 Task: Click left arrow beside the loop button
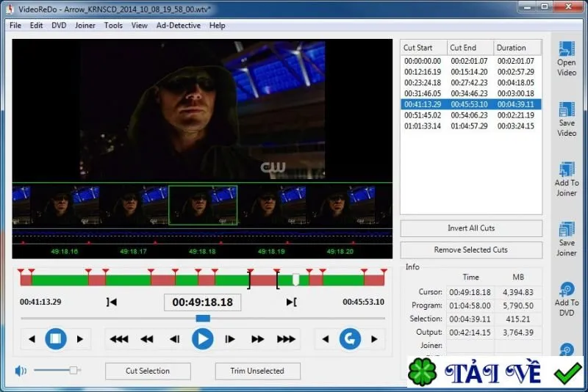[x=326, y=339]
